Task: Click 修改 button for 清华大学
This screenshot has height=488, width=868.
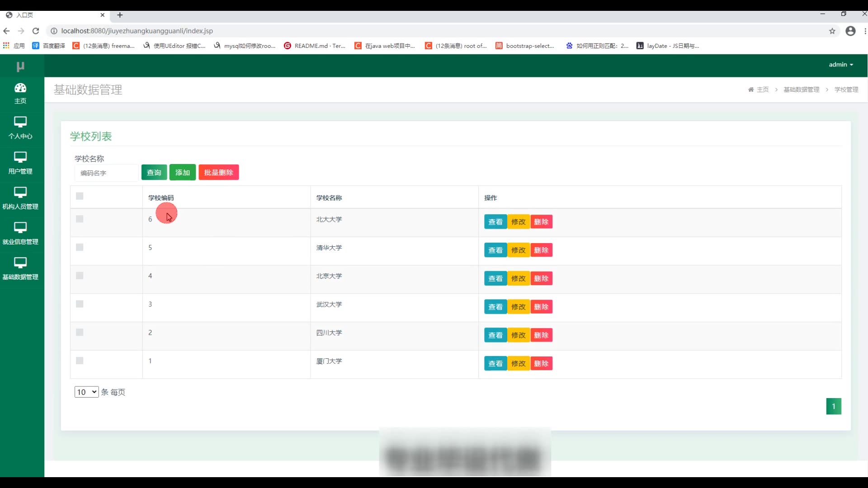Action: pos(518,250)
